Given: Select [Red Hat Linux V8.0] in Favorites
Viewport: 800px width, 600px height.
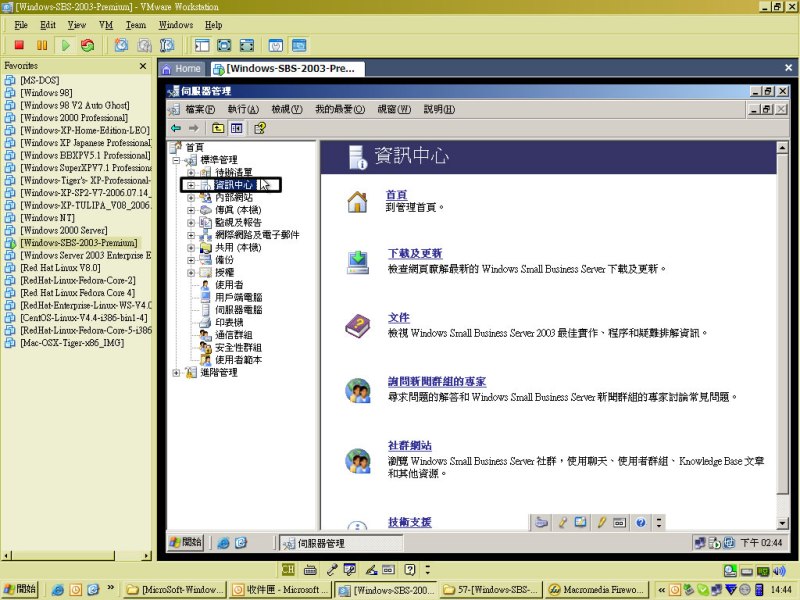Looking at the screenshot, I should point(60,268).
